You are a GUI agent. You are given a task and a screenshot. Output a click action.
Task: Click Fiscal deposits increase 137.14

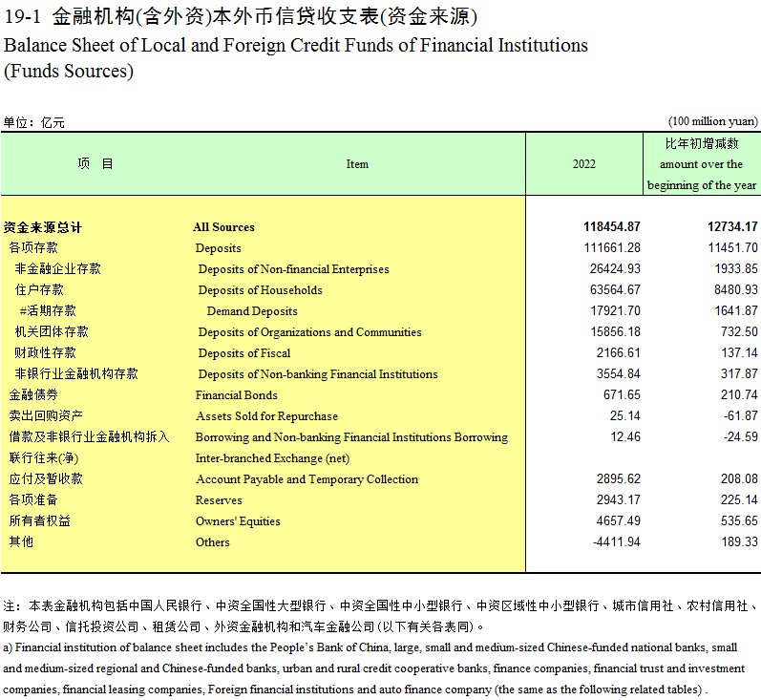tap(739, 352)
